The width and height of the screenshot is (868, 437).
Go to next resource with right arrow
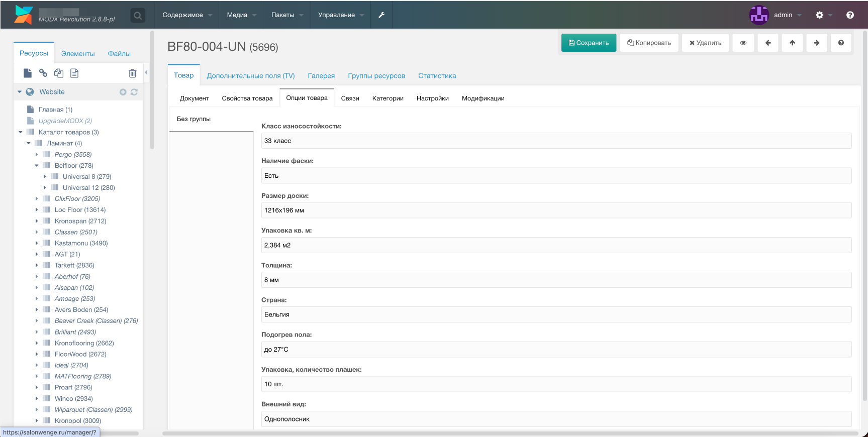(x=817, y=43)
